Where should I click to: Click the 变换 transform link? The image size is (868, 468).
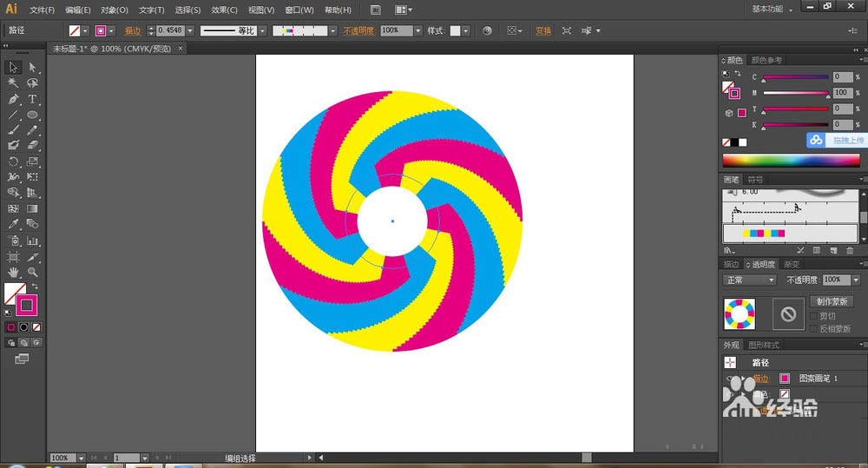[x=543, y=30]
